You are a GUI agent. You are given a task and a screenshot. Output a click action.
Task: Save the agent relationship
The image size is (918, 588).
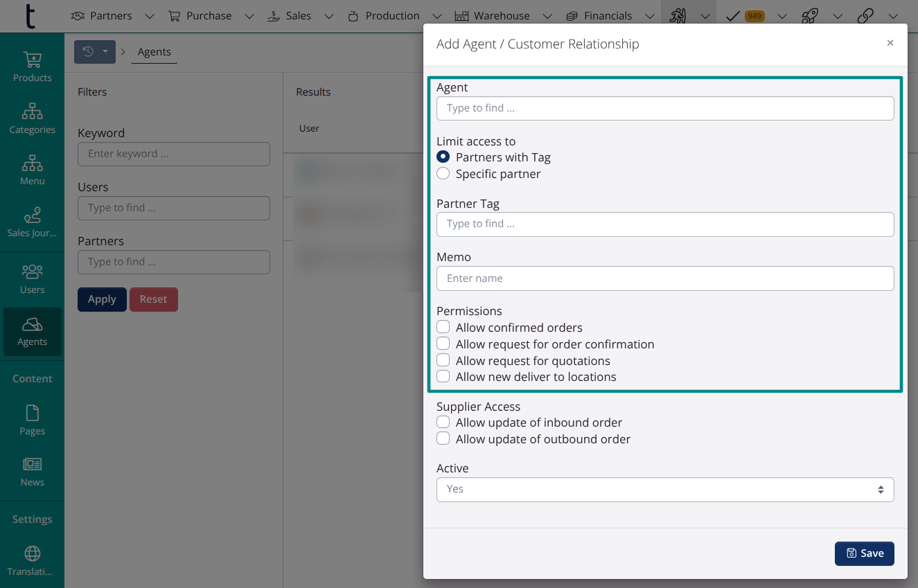[x=865, y=553]
